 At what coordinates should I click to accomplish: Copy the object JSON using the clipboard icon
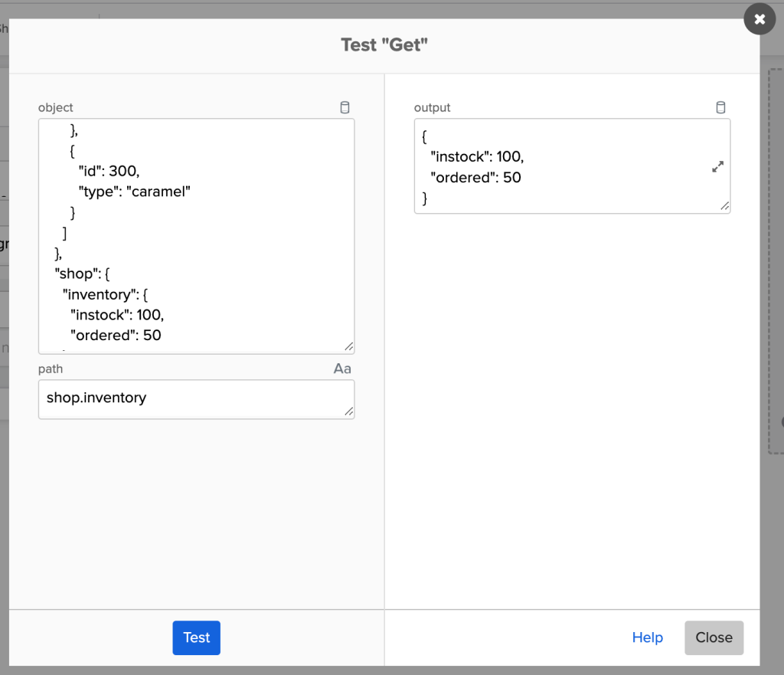click(345, 107)
